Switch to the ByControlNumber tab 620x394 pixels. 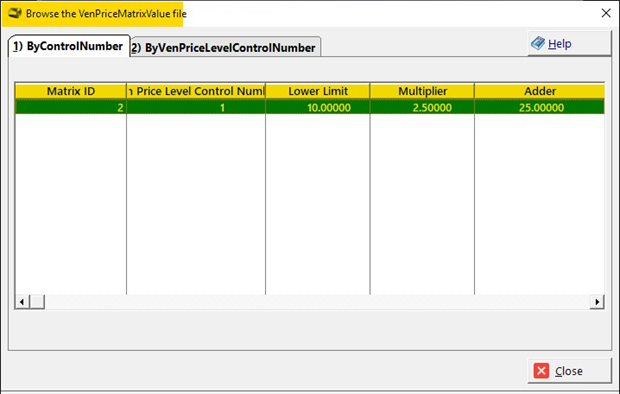tap(69, 46)
